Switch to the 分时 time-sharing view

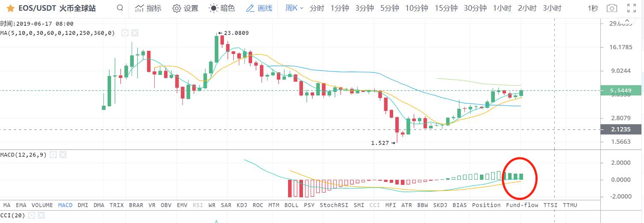click(x=317, y=8)
